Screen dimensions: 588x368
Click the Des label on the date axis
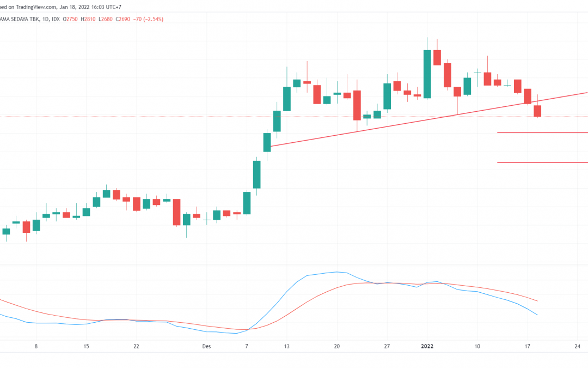click(x=206, y=346)
